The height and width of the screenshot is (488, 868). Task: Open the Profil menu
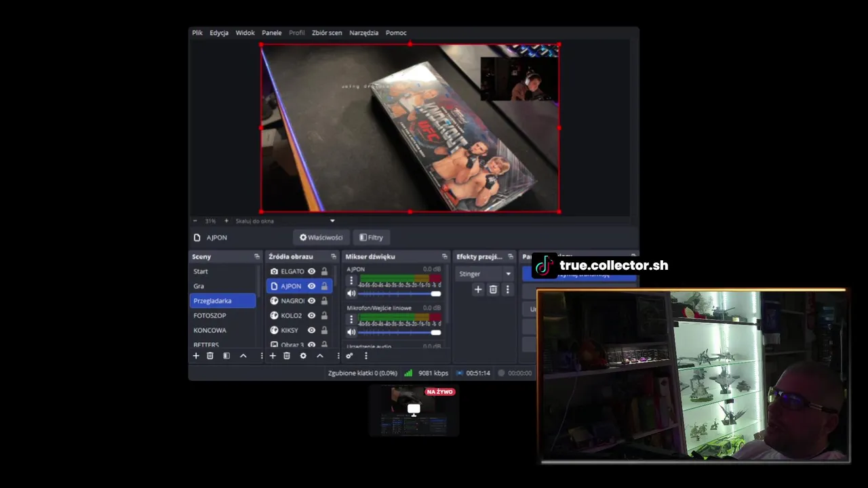click(296, 33)
